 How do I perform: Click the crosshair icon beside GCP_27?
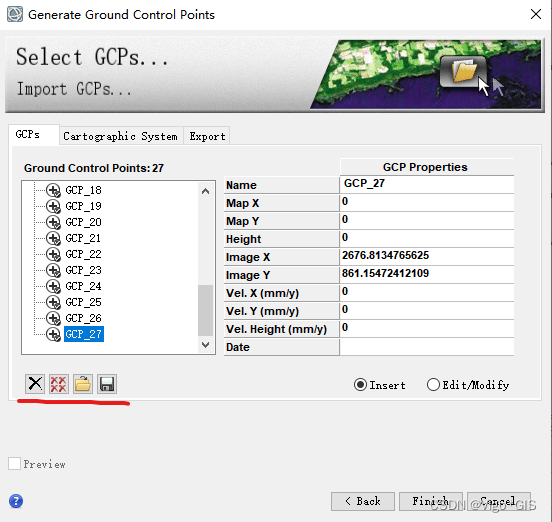coord(54,334)
